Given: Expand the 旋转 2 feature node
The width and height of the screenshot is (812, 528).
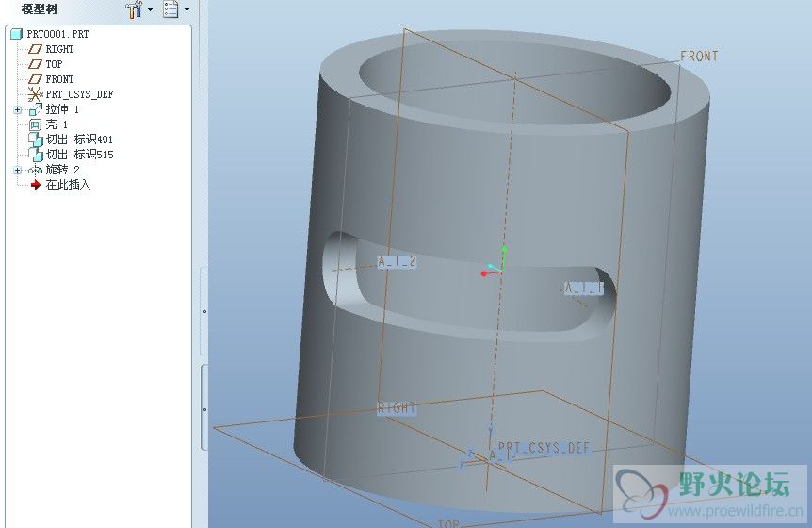Looking at the screenshot, I should [x=18, y=170].
